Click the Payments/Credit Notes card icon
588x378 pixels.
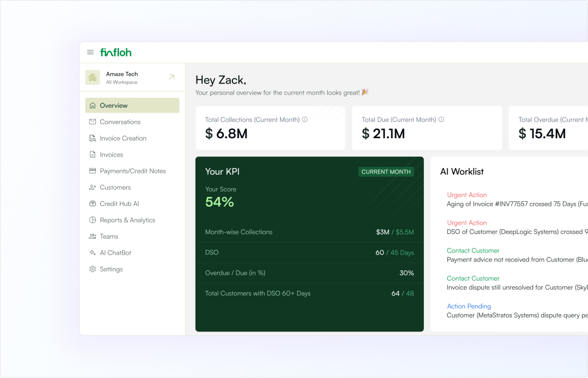(x=93, y=171)
